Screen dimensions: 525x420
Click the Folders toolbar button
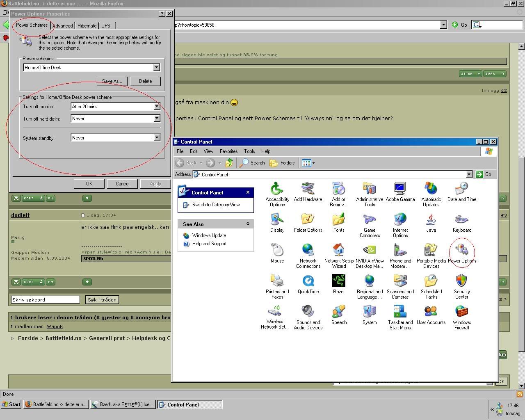click(282, 163)
